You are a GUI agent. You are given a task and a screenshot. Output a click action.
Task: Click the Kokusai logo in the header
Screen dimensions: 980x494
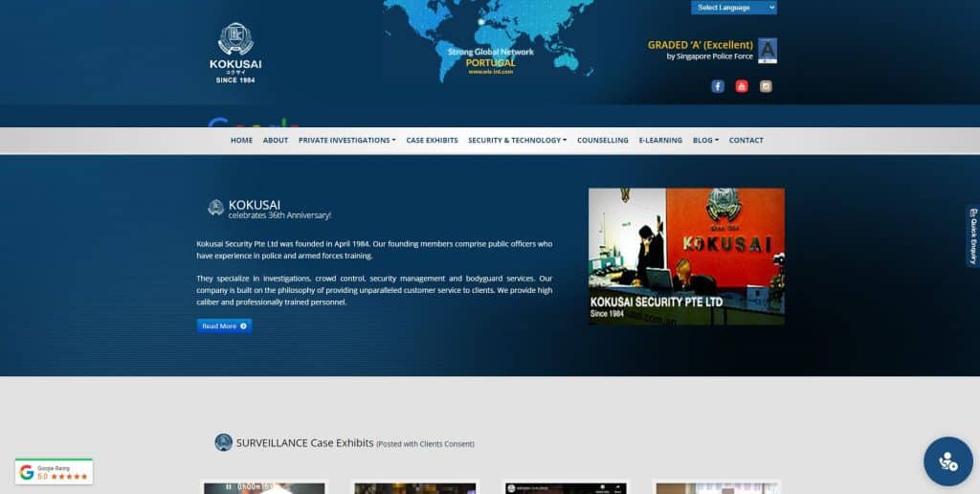click(x=235, y=54)
